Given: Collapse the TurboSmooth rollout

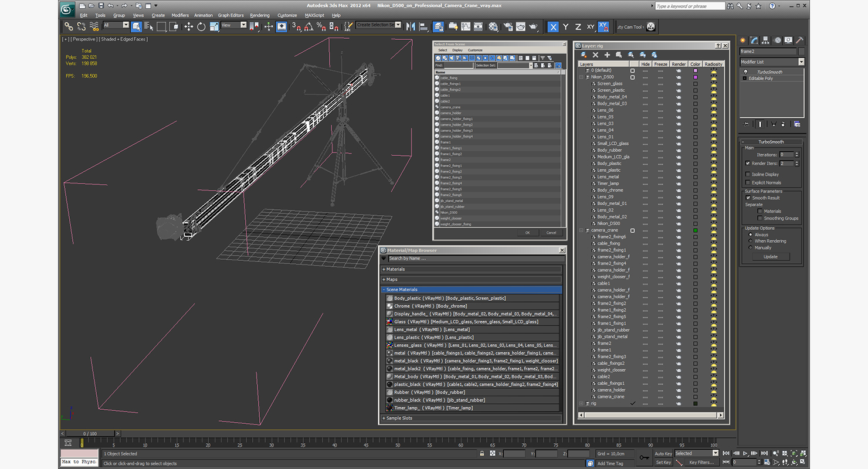Looking at the screenshot, I should 771,142.
